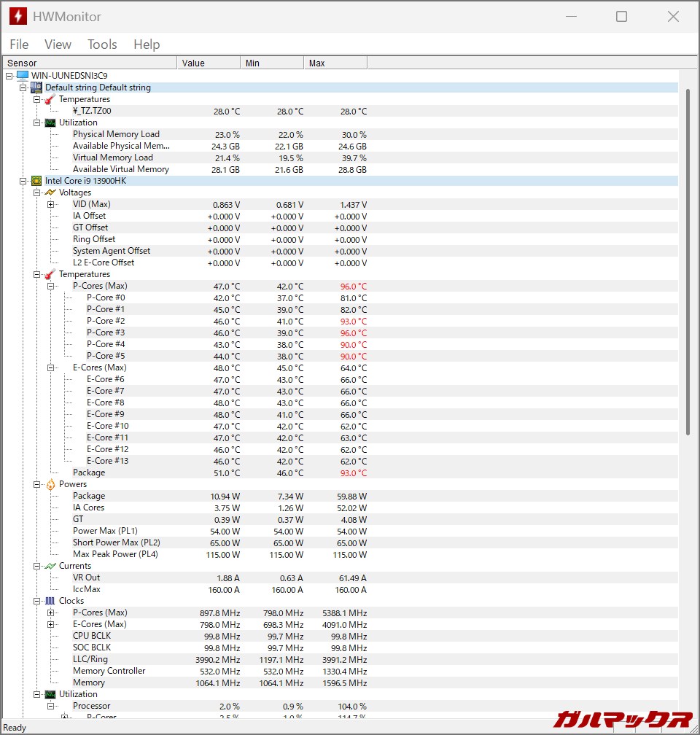
Task: Click the vertical scrollbar thumb
Action: click(x=688, y=262)
